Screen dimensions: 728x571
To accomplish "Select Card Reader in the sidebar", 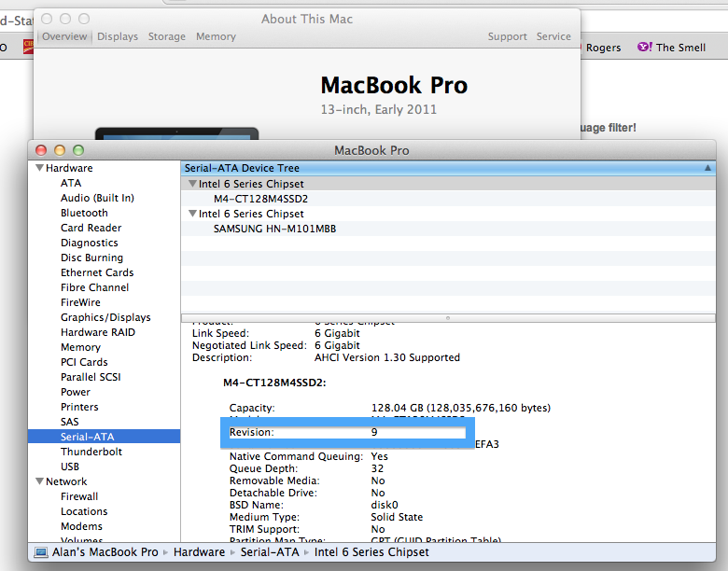I will [x=91, y=228].
